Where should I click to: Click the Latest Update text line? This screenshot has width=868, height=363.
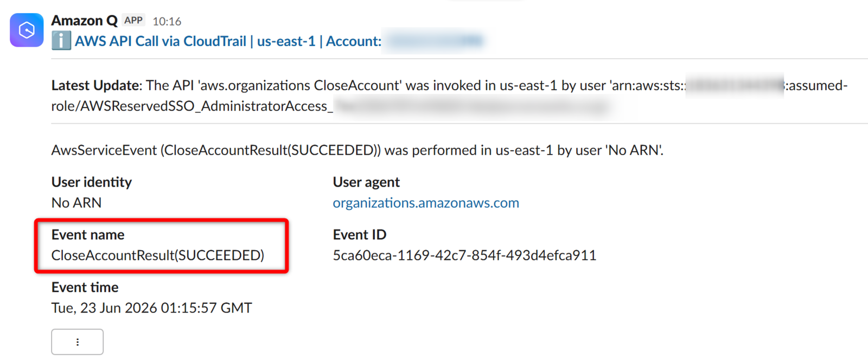449,95
